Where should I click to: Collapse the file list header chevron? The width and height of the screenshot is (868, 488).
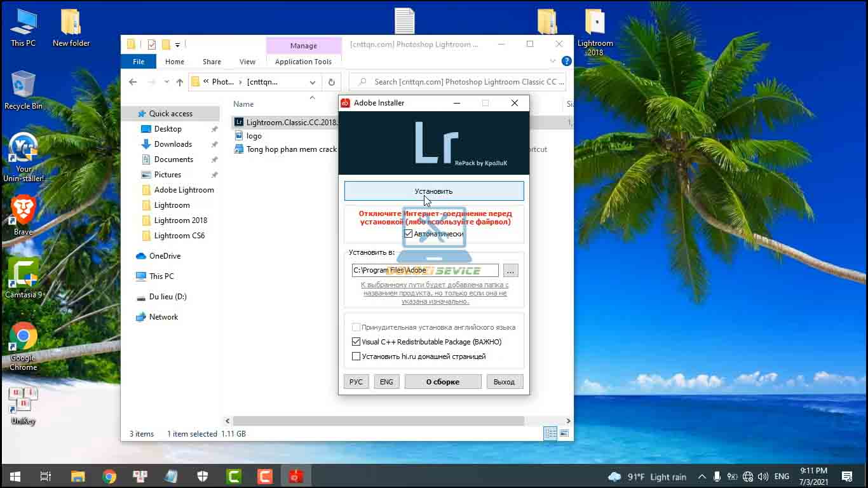pyautogui.click(x=311, y=97)
